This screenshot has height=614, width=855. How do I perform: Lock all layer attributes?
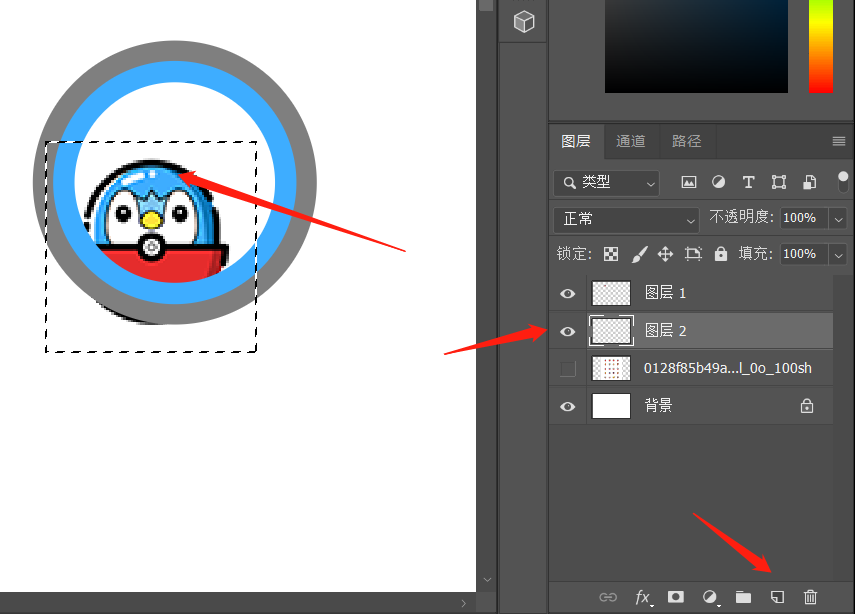[x=721, y=254]
